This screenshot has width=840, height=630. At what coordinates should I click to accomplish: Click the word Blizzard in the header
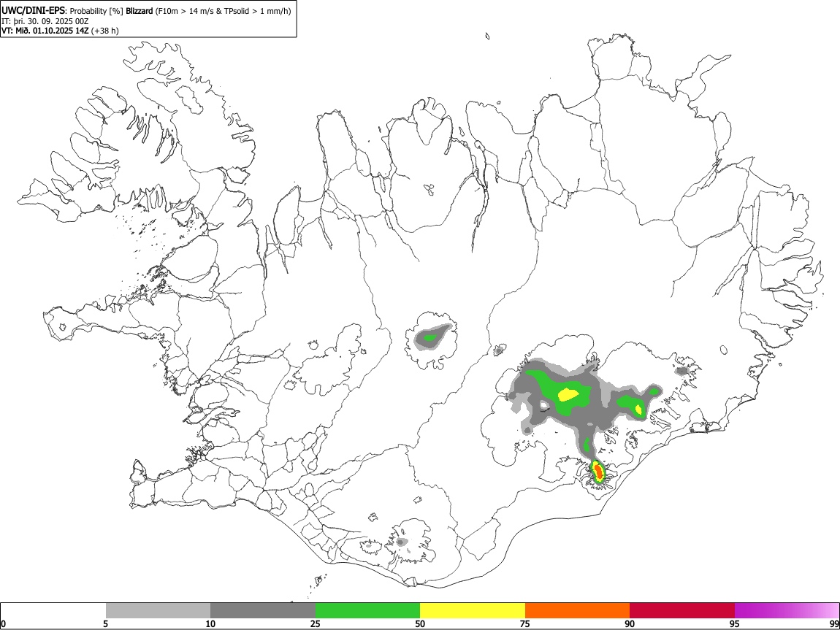pos(140,11)
